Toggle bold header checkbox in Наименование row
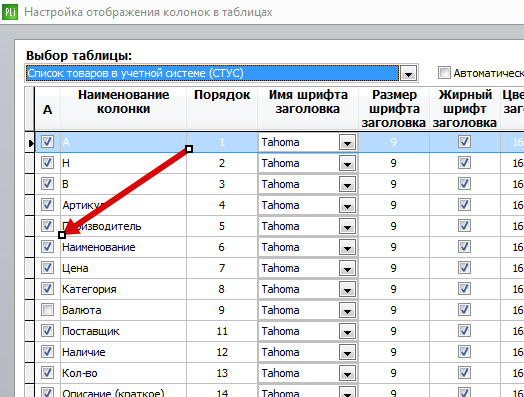 click(x=464, y=247)
